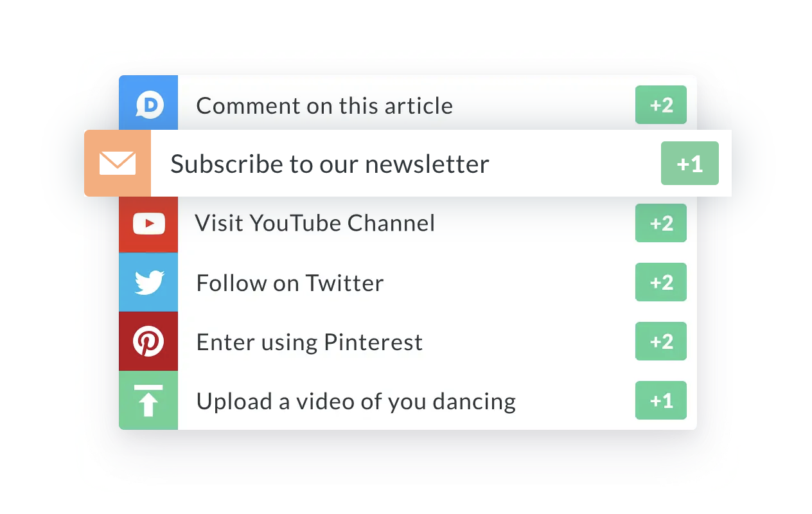Image resolution: width=812 pixels, height=514 pixels.
Task: Click the Disqus comment icon
Action: click(148, 103)
